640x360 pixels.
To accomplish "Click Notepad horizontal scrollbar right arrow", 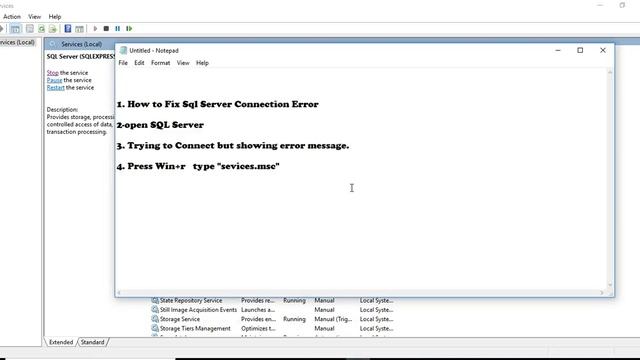I will click(x=602, y=293).
